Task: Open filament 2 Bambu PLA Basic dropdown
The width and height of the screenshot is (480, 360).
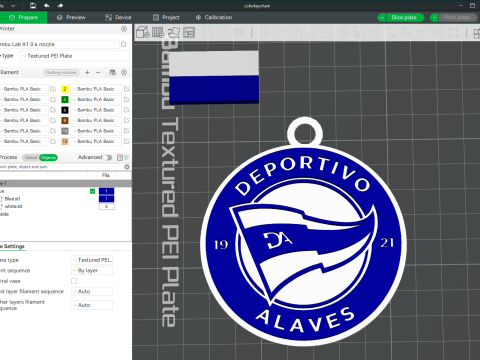Action: point(96,89)
